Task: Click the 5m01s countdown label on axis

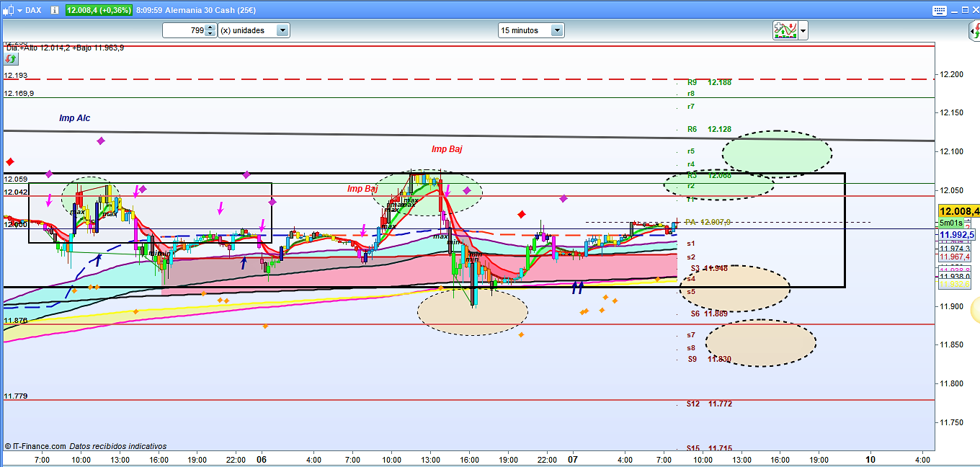Action: 951,223
